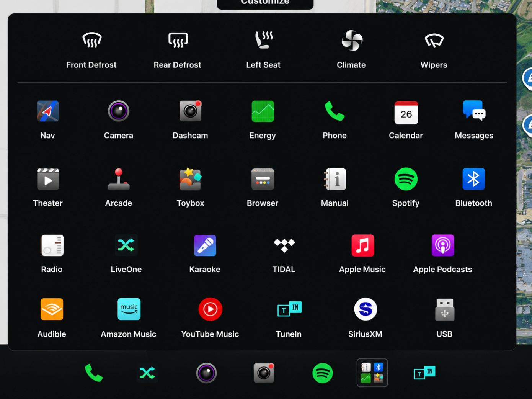Screen dimensions: 532x399
Task: Launch the Arcade app
Action: tap(119, 187)
